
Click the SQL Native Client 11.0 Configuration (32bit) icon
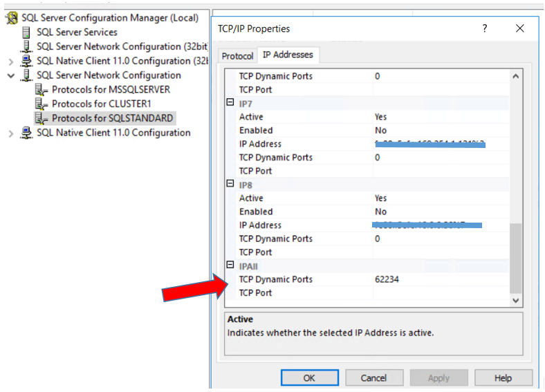26,61
